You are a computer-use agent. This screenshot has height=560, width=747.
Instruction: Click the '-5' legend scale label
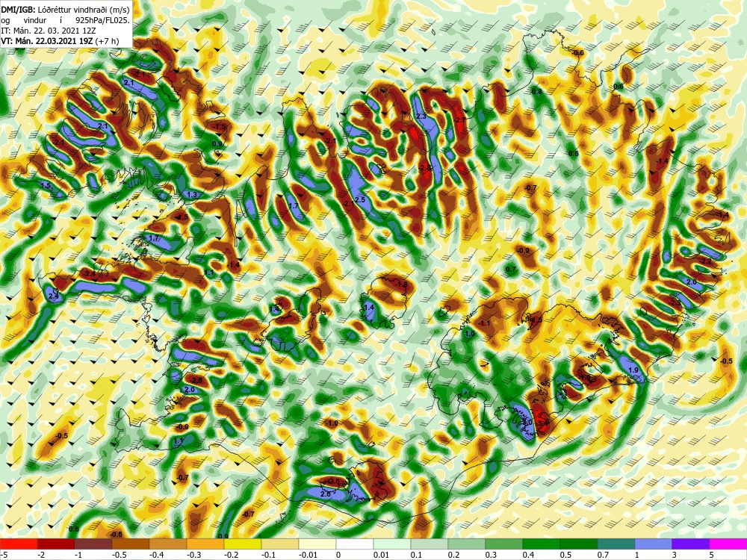[x=4, y=555]
